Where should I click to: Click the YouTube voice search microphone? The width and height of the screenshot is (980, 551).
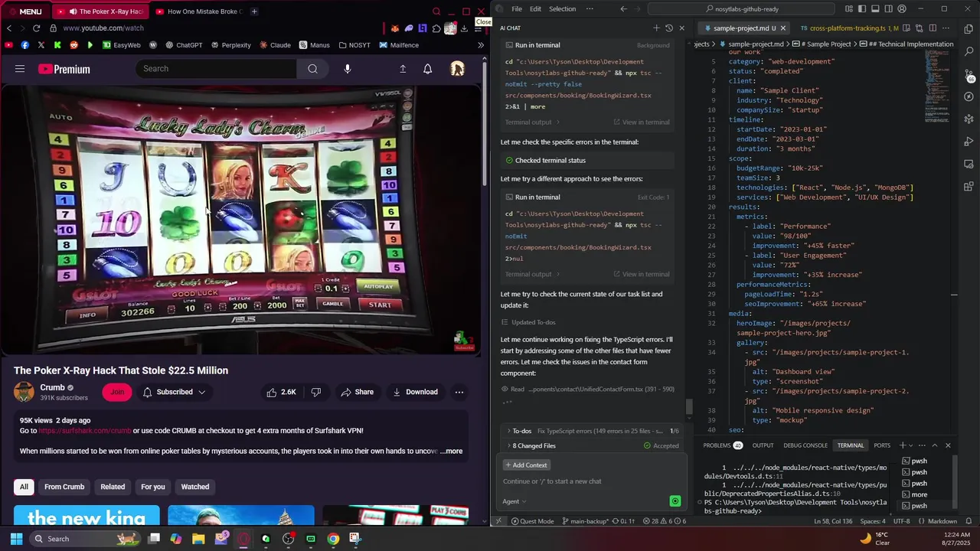(x=348, y=69)
